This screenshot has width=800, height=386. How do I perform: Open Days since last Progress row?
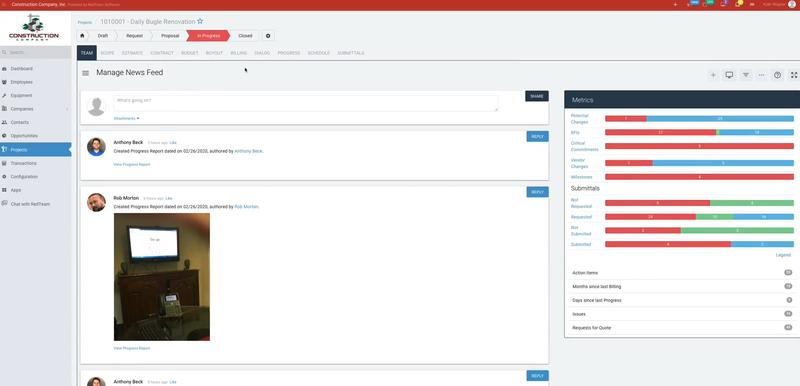[x=682, y=300]
